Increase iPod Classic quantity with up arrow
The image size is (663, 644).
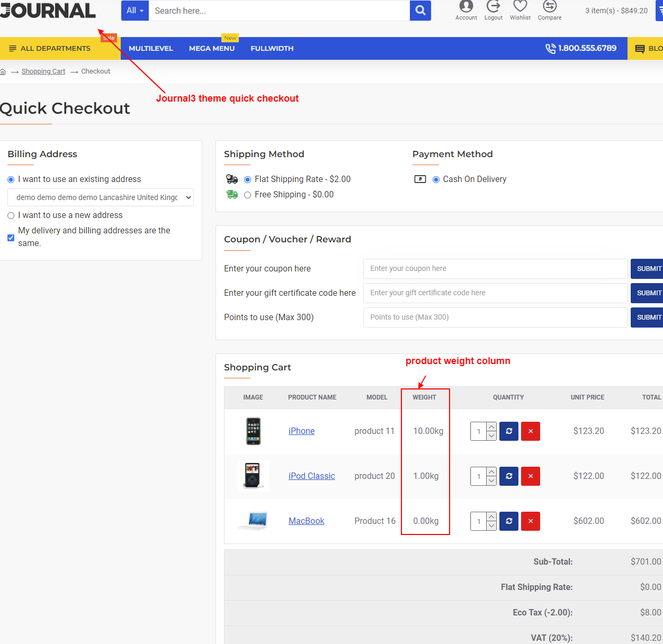(x=491, y=471)
